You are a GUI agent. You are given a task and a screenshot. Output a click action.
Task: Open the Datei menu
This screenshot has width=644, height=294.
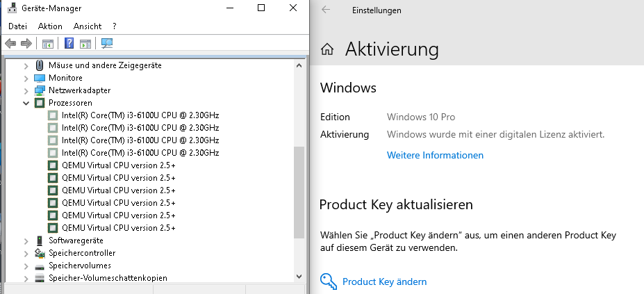click(x=17, y=26)
